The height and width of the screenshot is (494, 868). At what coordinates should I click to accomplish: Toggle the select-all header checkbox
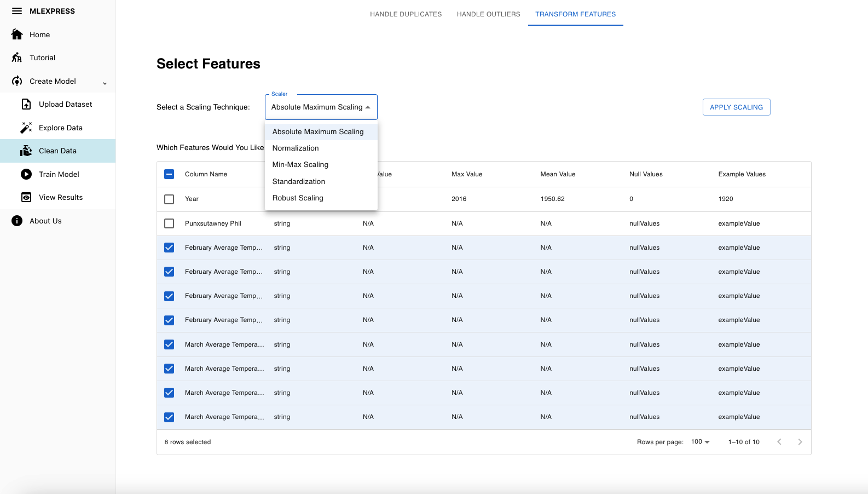point(169,174)
